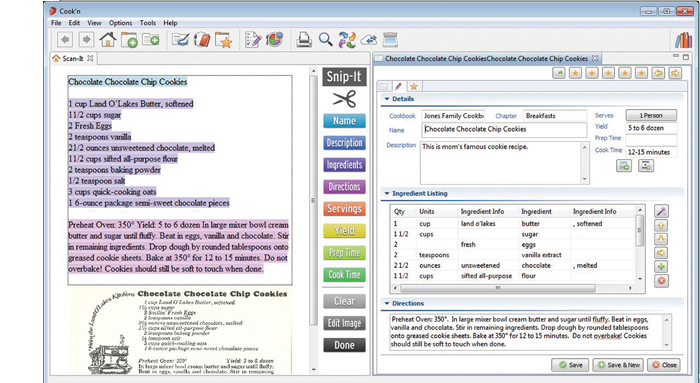
Task: Open the Options menu
Action: pyautogui.click(x=121, y=23)
